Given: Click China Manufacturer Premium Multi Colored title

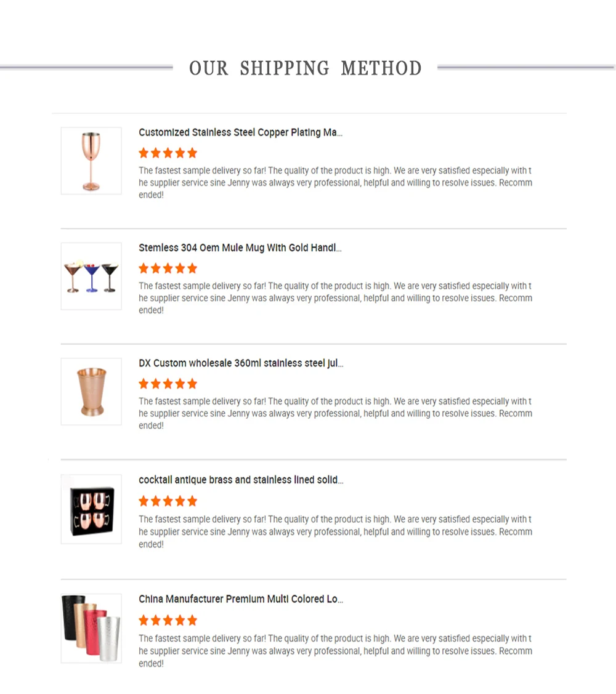Looking at the screenshot, I should (241, 599).
